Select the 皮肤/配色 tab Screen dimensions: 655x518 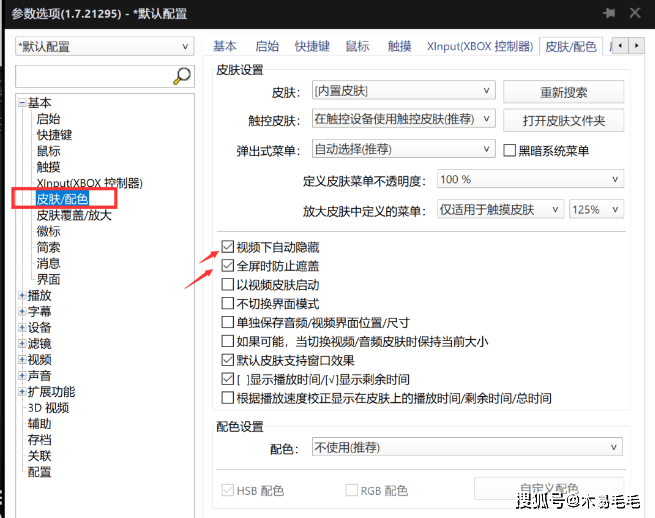coord(571,46)
